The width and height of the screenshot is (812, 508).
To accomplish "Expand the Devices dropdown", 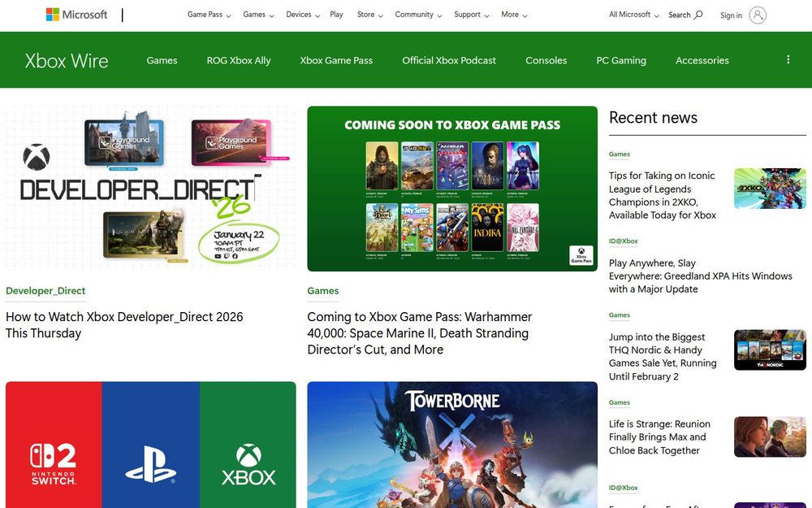I will [303, 15].
